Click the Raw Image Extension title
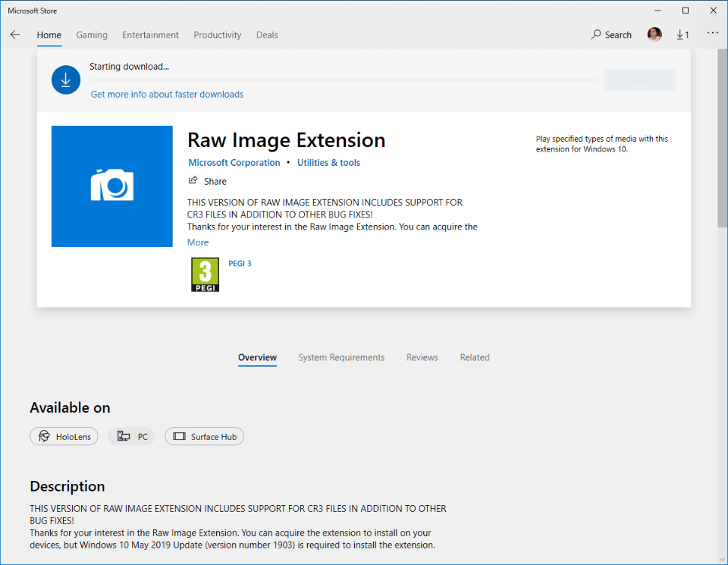The image size is (728, 565). [x=287, y=140]
